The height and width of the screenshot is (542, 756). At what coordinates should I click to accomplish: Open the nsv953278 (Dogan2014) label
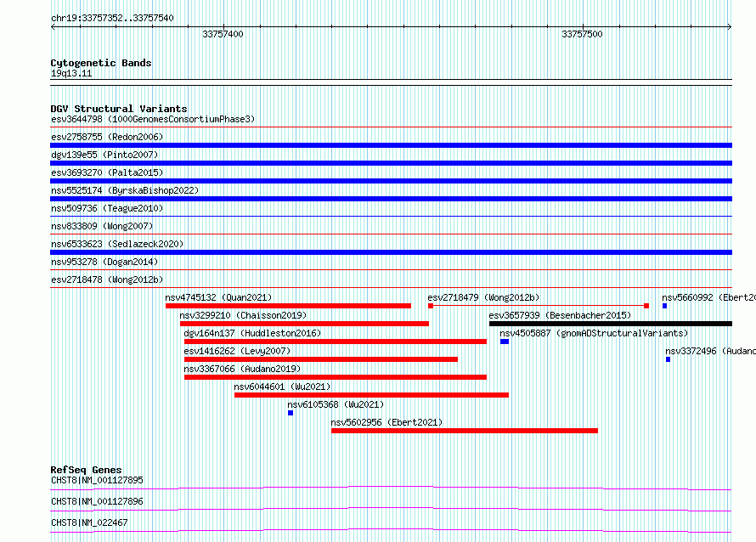coord(104,262)
